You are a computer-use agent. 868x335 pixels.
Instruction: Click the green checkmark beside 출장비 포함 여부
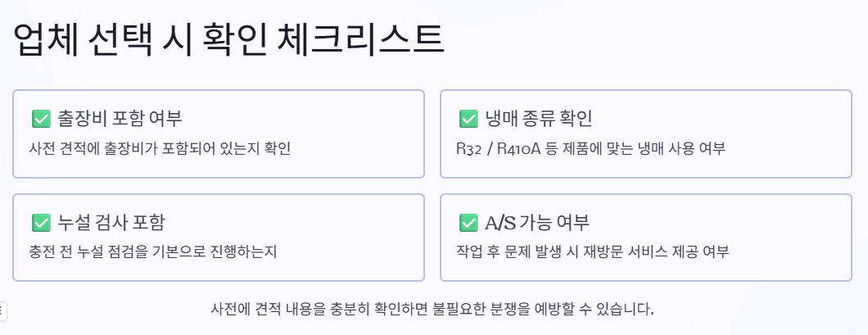(x=42, y=118)
